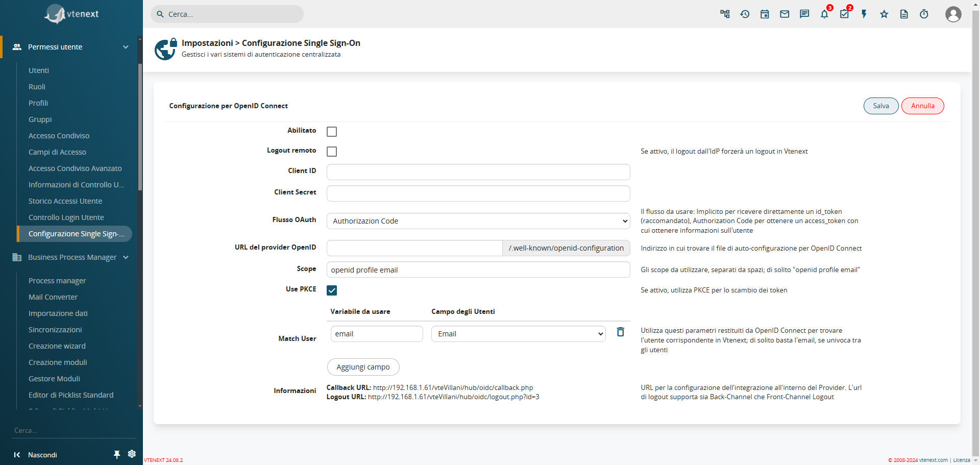Delete the email Match User row
This screenshot has width=980, height=465.
pyautogui.click(x=620, y=332)
